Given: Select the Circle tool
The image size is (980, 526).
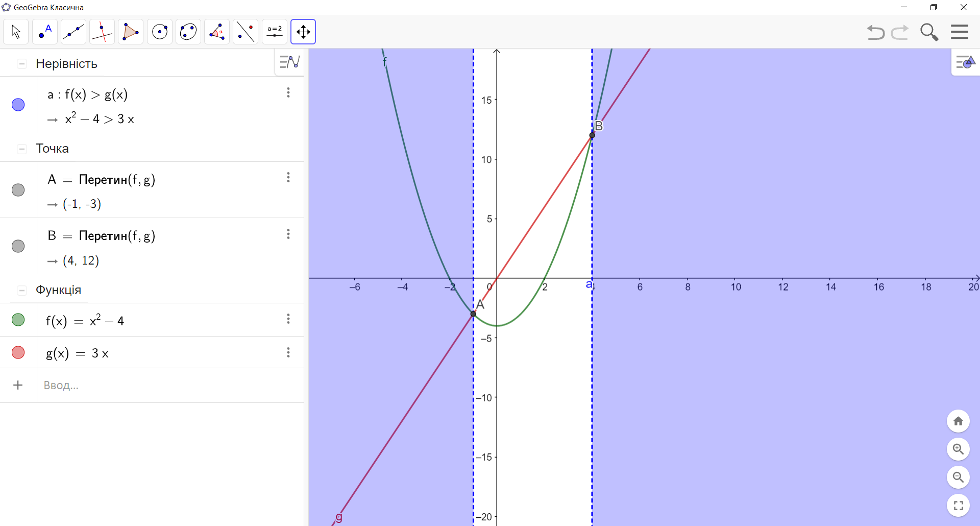Looking at the screenshot, I should pyautogui.click(x=160, y=31).
